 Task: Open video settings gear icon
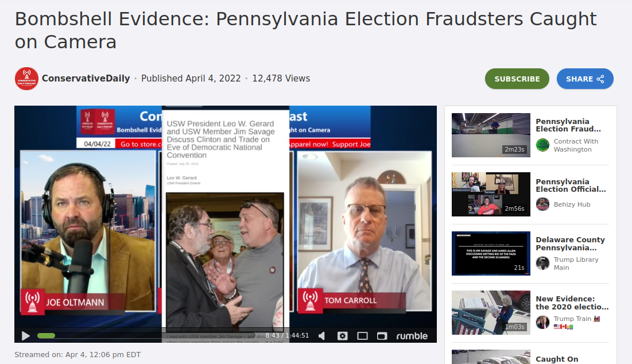(x=343, y=336)
